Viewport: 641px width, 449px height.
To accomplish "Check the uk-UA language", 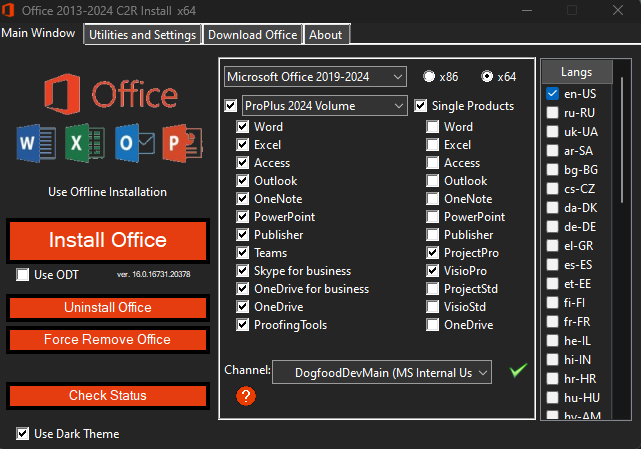I will tap(552, 132).
